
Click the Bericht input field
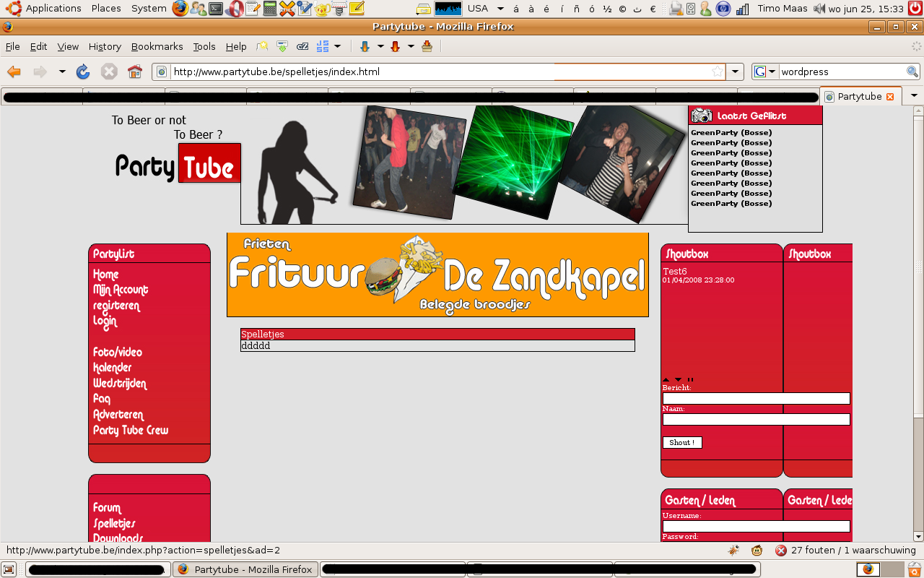(x=756, y=398)
